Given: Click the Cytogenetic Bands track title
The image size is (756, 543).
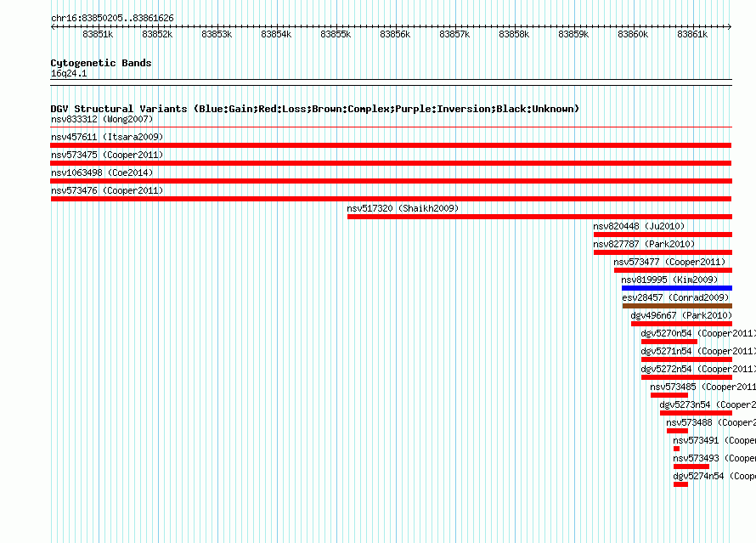Looking at the screenshot, I should 101,63.
